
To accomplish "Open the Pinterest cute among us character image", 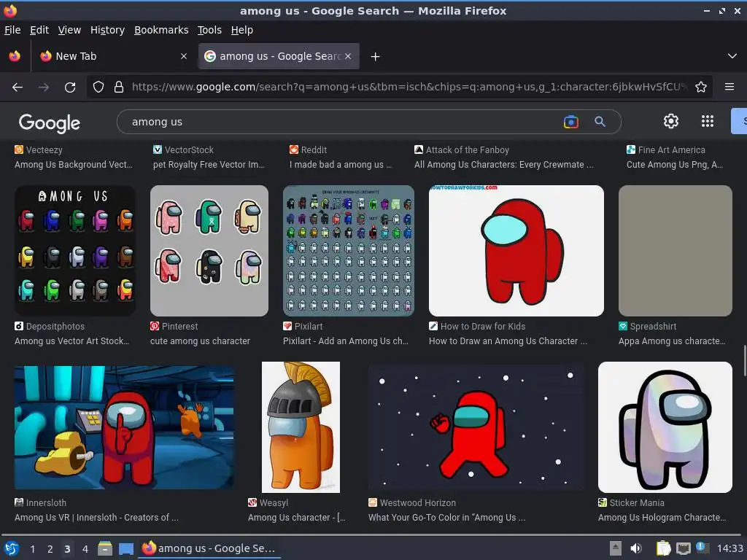I will point(209,251).
